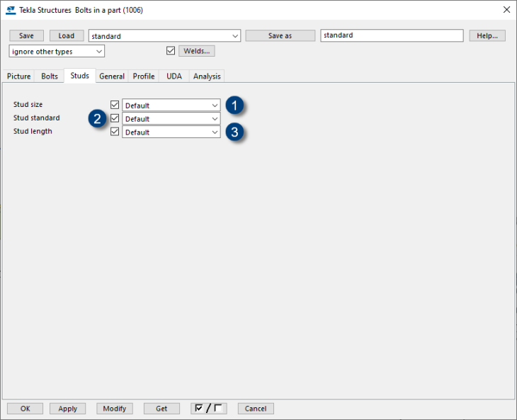The image size is (517, 420).
Task: Open the Welds settings
Action: click(x=197, y=51)
